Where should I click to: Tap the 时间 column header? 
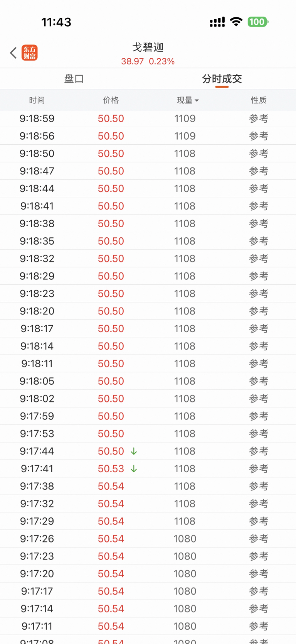(x=37, y=100)
